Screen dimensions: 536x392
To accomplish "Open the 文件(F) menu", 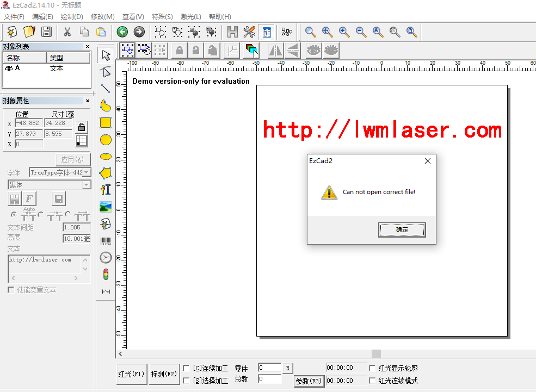I will point(14,17).
